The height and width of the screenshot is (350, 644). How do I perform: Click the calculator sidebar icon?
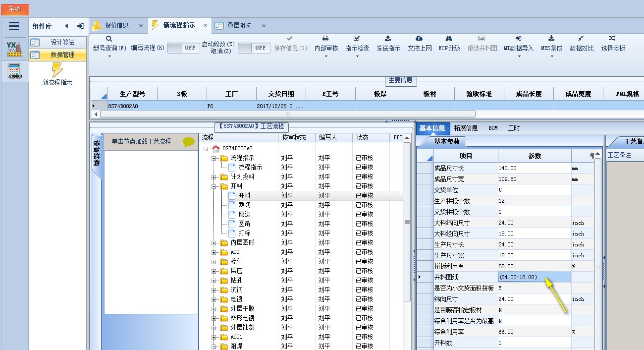tap(14, 72)
